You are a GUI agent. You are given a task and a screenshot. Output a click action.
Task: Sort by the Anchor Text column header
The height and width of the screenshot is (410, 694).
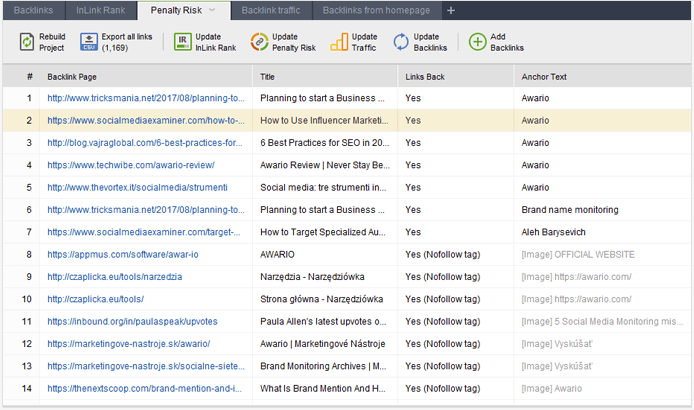(544, 77)
